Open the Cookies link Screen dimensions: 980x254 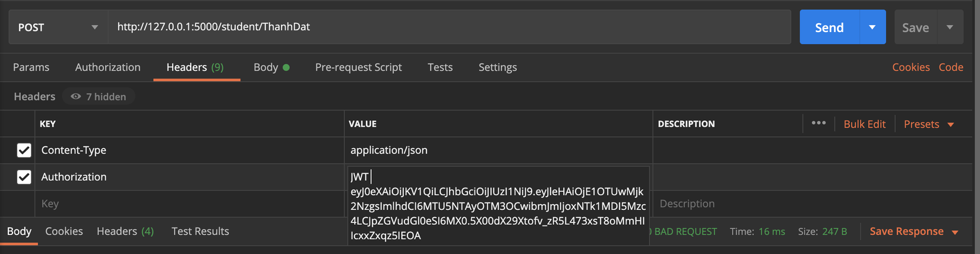click(x=911, y=67)
